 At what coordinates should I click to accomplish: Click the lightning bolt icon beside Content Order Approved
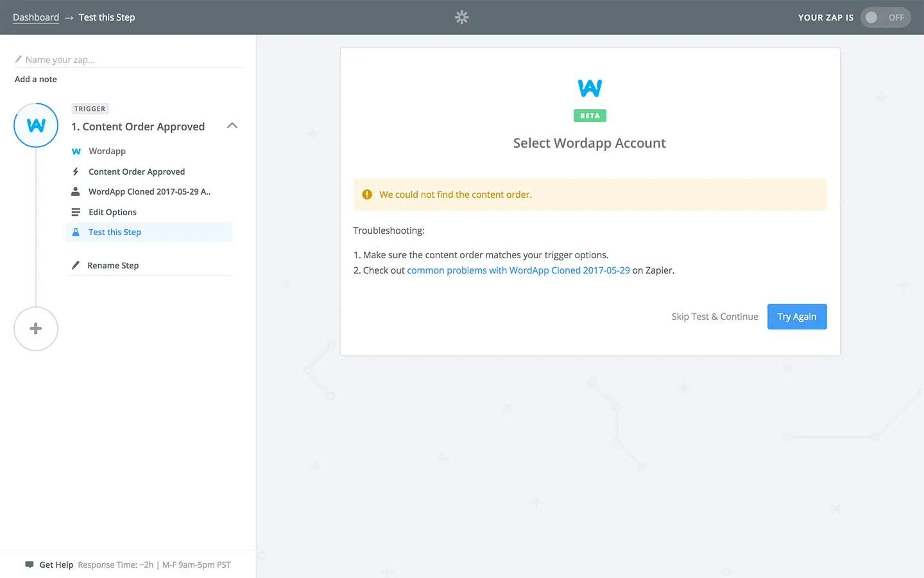(x=76, y=171)
